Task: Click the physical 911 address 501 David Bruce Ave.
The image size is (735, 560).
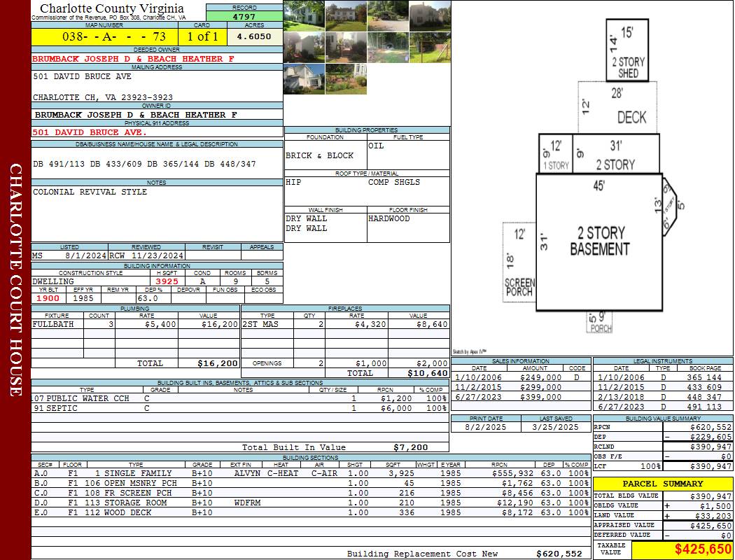Action: click(x=90, y=132)
